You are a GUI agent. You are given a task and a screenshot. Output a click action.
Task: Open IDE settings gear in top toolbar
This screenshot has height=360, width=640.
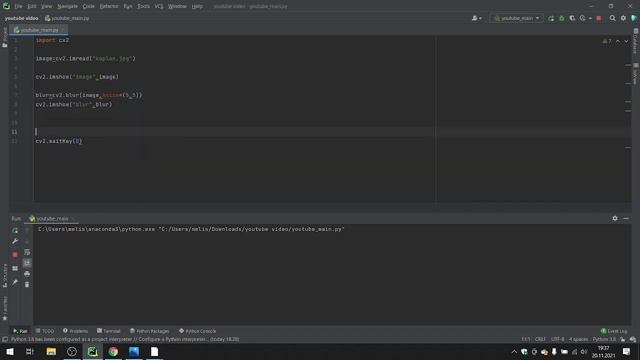click(623, 18)
